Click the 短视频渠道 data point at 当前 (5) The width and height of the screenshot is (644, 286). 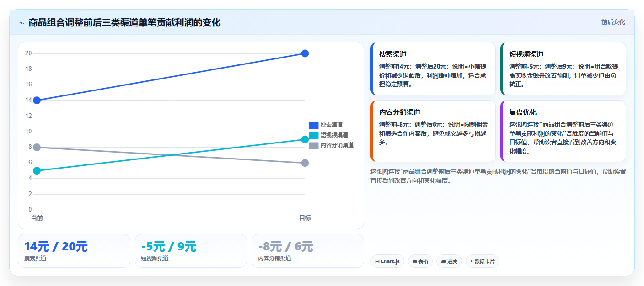point(37,171)
